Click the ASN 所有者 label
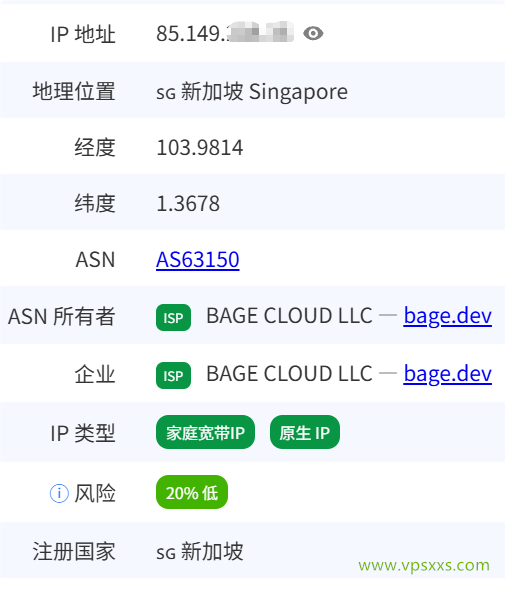 tap(62, 316)
